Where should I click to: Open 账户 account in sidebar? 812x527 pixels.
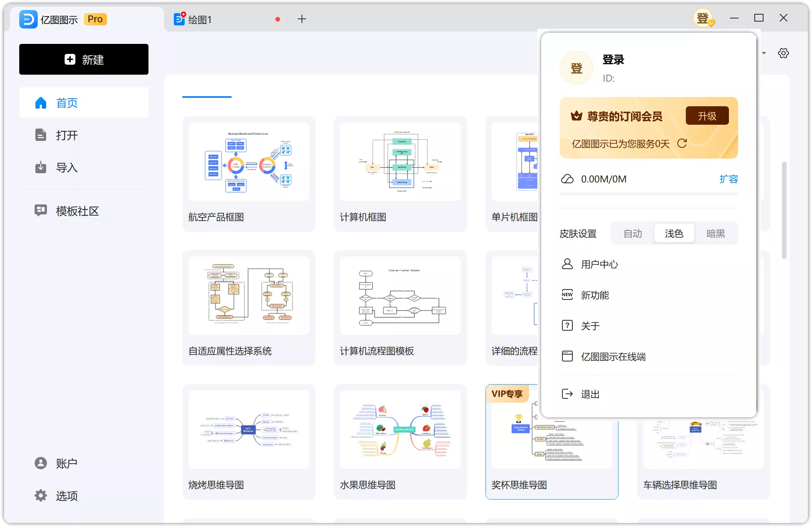(83, 463)
